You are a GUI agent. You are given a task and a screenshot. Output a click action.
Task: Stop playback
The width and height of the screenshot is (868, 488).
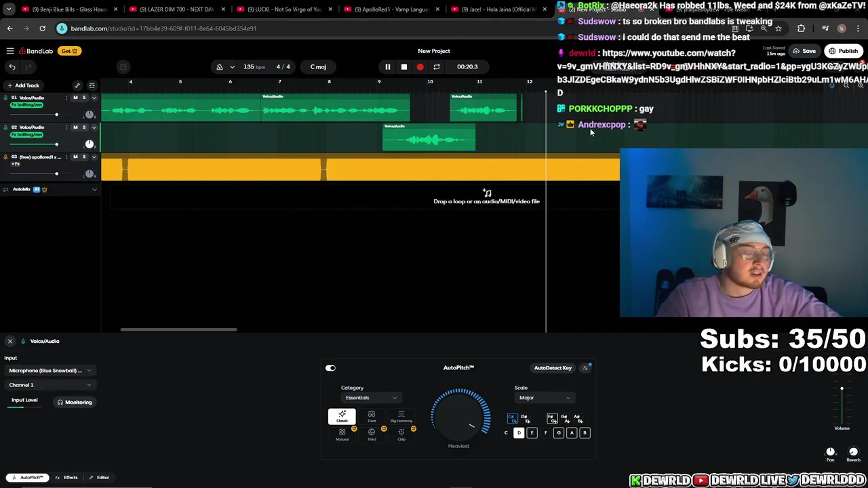click(x=404, y=66)
